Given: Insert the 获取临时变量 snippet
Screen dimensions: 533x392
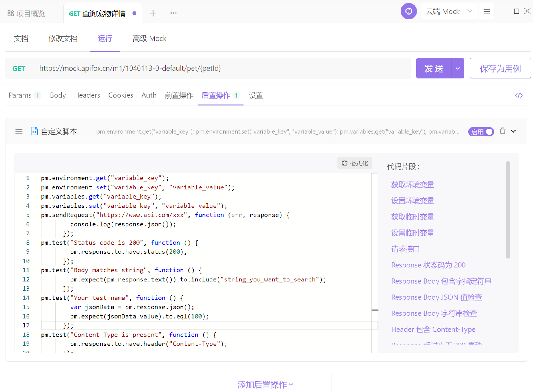Looking at the screenshot, I should click(413, 217).
